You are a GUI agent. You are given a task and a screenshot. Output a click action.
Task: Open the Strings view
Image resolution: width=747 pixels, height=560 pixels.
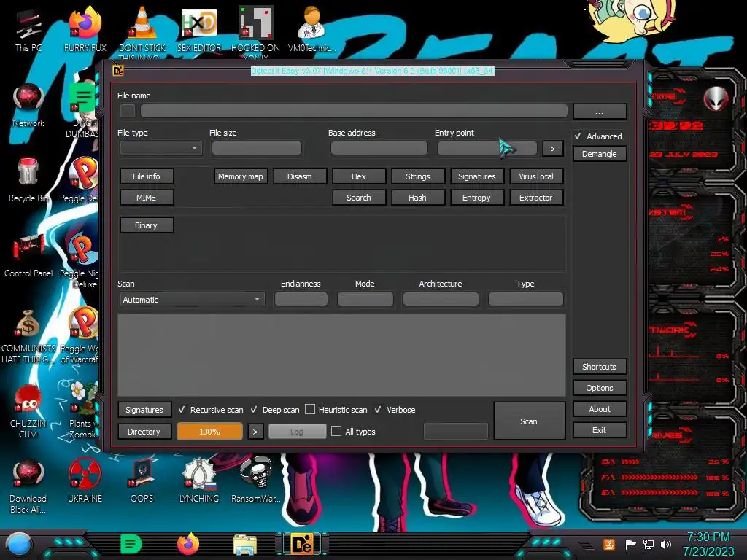point(418,176)
